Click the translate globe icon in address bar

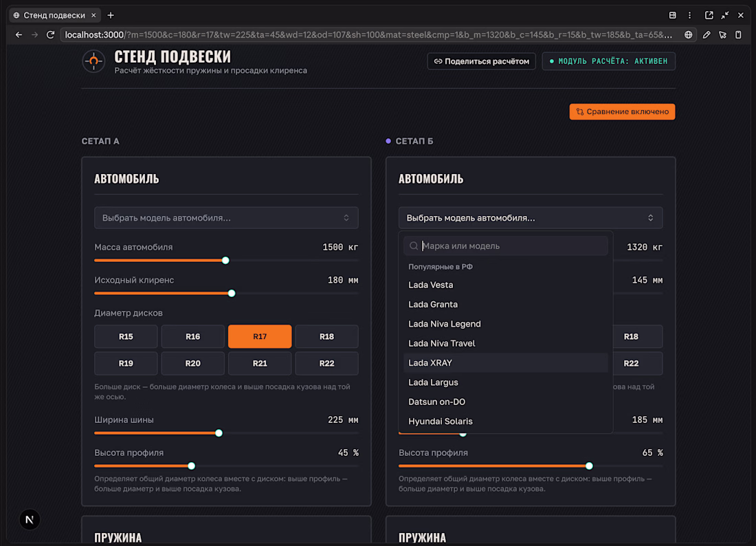tap(688, 35)
